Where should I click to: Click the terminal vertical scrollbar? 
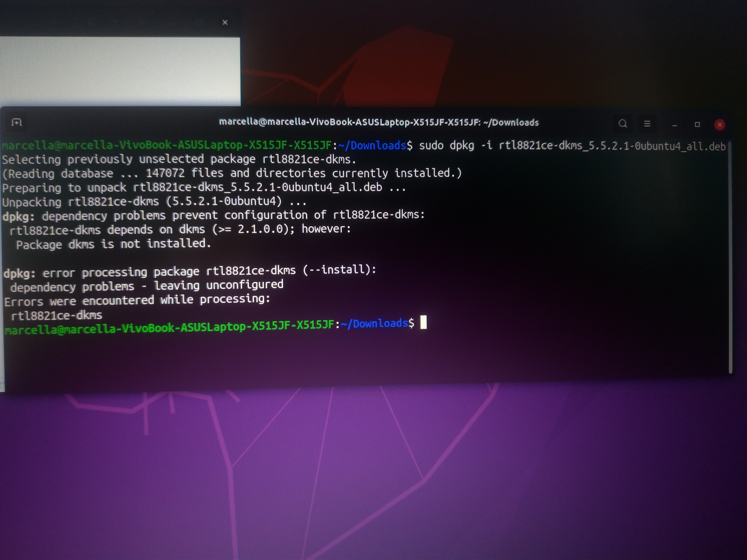pyautogui.click(x=730, y=257)
